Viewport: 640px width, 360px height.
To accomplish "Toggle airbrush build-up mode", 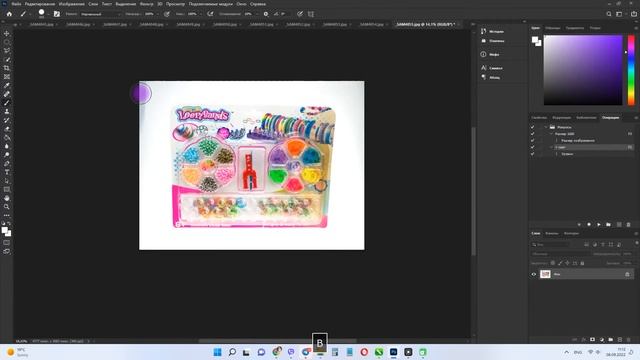I will click(210, 14).
